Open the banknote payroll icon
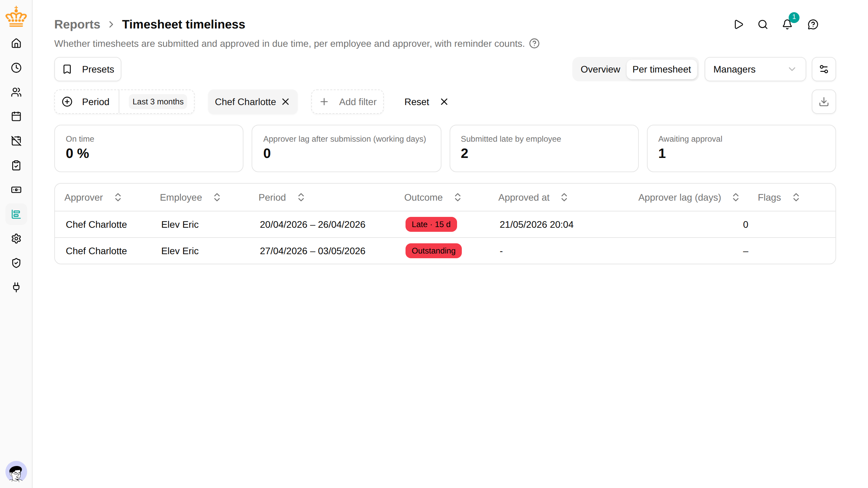 click(x=16, y=190)
